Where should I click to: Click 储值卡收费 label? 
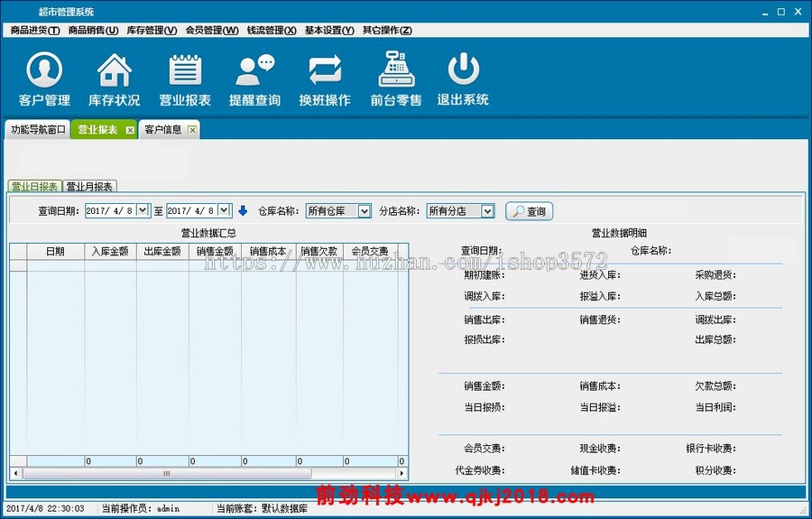[x=595, y=470]
